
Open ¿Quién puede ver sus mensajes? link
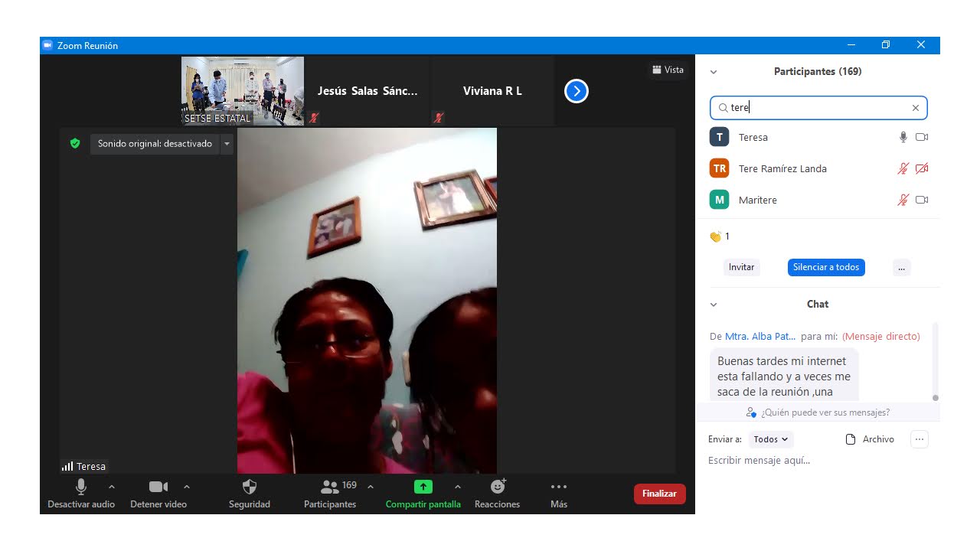tap(818, 412)
